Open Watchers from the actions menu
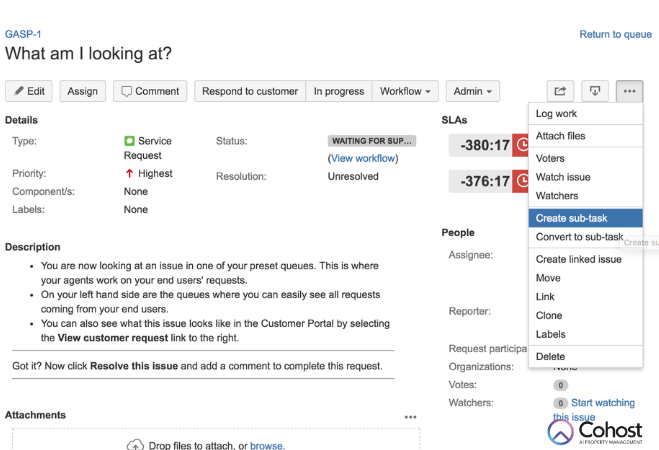659x450 pixels. click(x=585, y=196)
